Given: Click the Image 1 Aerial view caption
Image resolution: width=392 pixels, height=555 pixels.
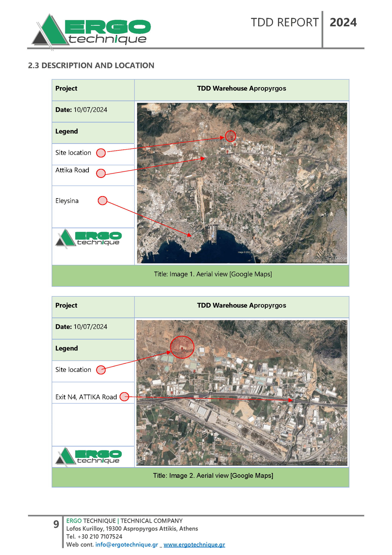Looking at the screenshot, I should (x=213, y=274).
